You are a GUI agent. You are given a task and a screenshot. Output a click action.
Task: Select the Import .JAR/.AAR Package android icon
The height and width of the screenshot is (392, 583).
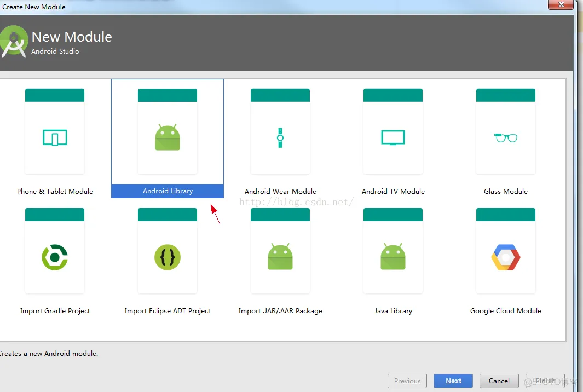point(280,257)
